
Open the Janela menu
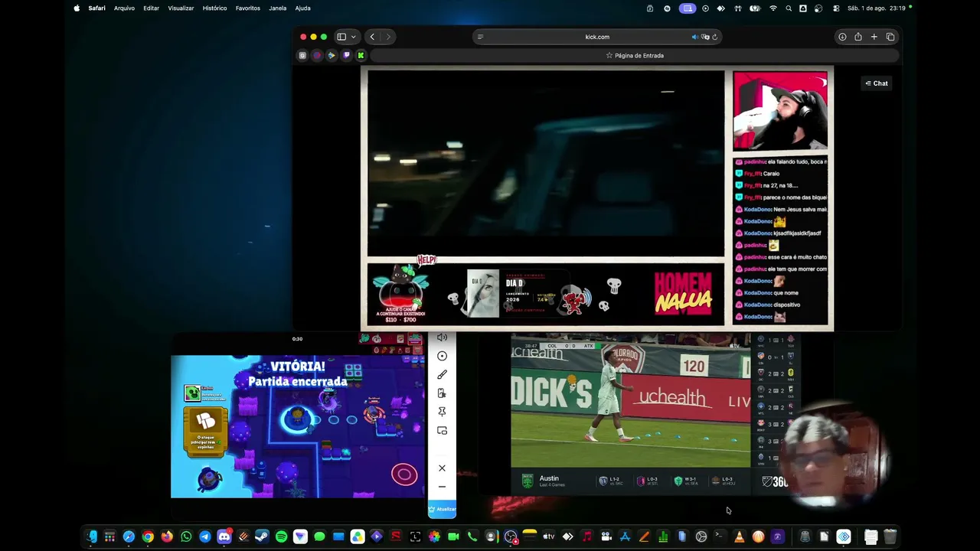point(277,8)
